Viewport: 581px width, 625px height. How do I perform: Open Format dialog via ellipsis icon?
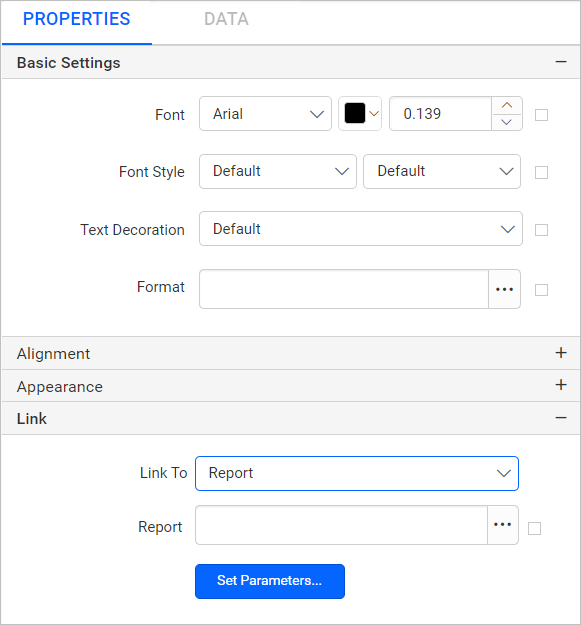pos(504,289)
